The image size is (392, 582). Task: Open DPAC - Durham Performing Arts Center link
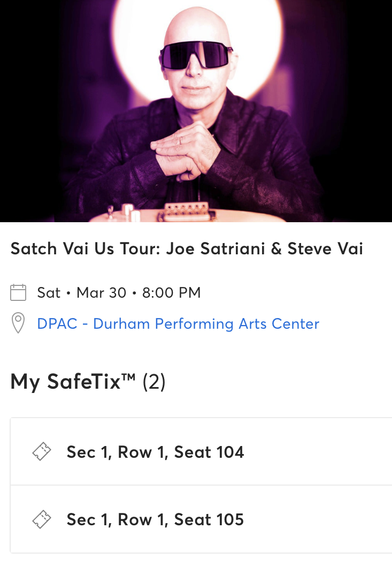pos(178,323)
